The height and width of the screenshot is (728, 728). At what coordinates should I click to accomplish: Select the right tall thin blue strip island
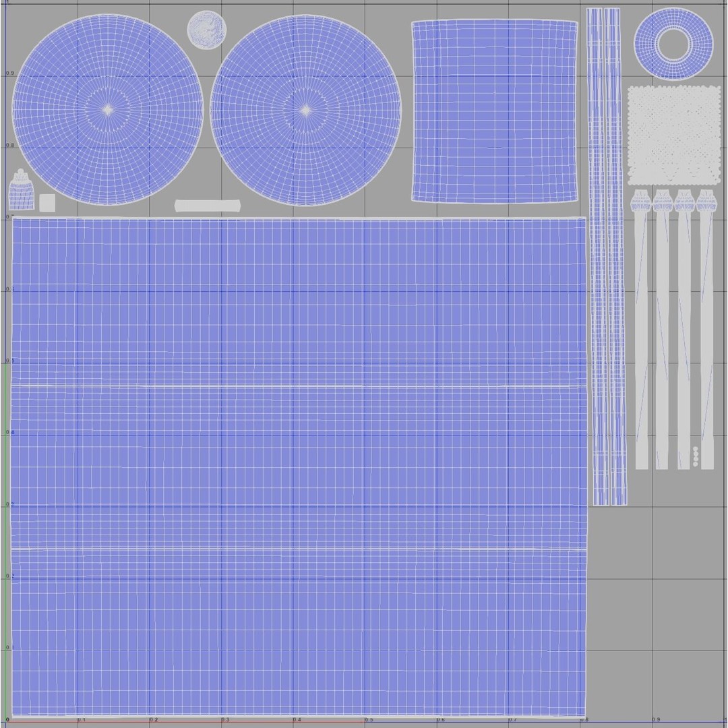616,256
